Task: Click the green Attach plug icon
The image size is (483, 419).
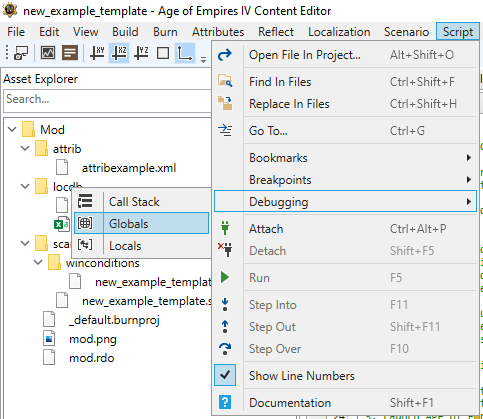Action: 225,228
